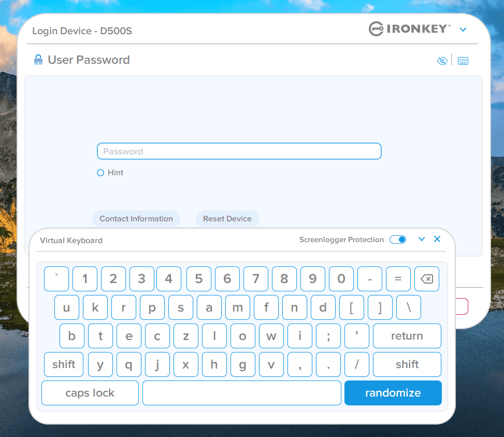
Task: Tap the letter b key
Action: [x=71, y=336]
